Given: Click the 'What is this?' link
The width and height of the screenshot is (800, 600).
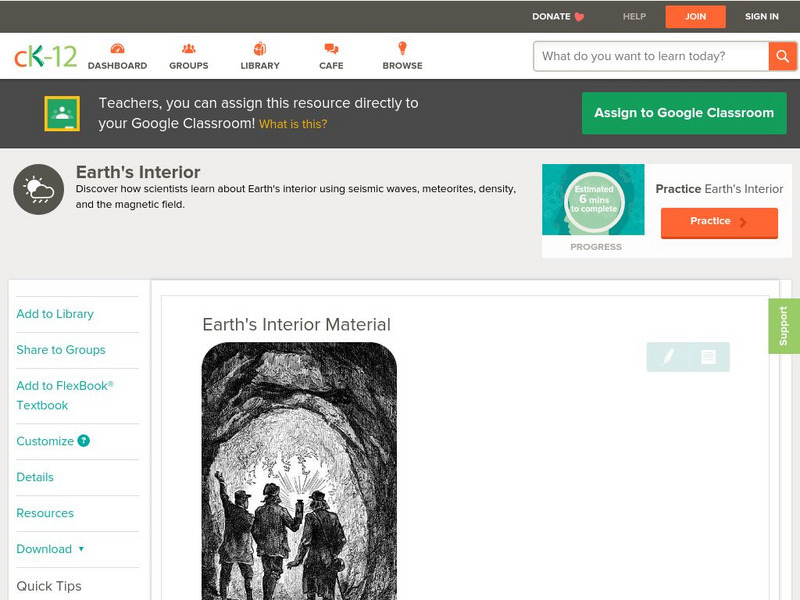Looking at the screenshot, I should (x=293, y=124).
